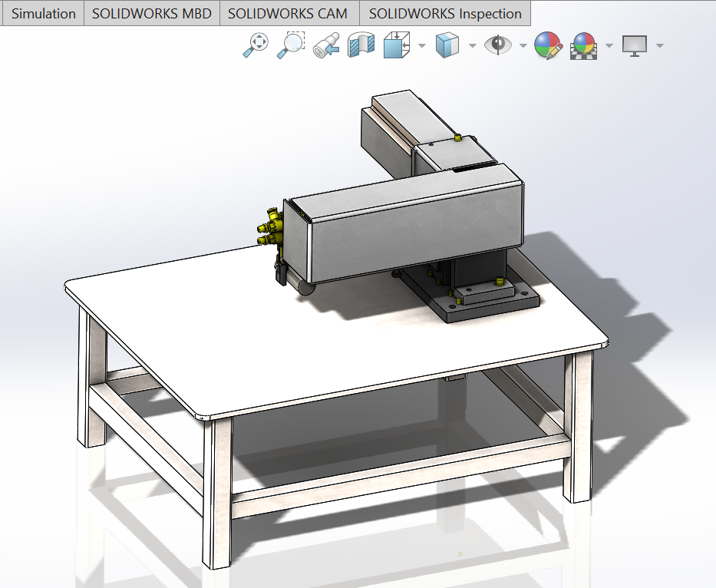This screenshot has height=588, width=716.
Task: Switch to SOLIDWORKS MBD tab
Action: coord(152,14)
